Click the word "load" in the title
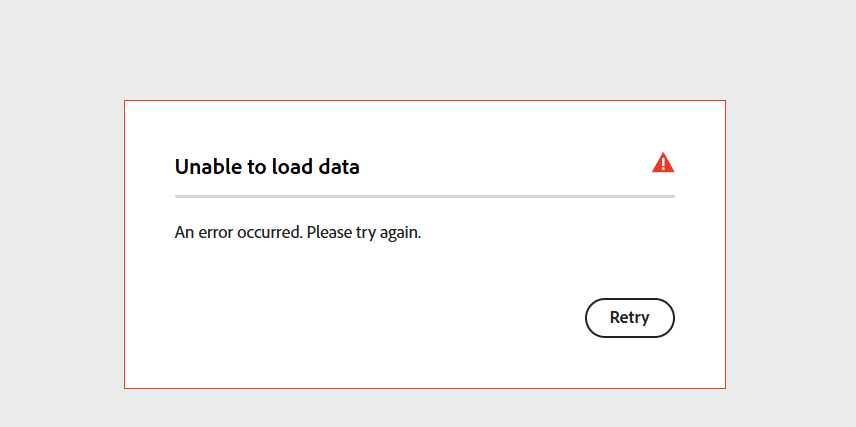Image resolution: width=856 pixels, height=427 pixels. (x=293, y=167)
